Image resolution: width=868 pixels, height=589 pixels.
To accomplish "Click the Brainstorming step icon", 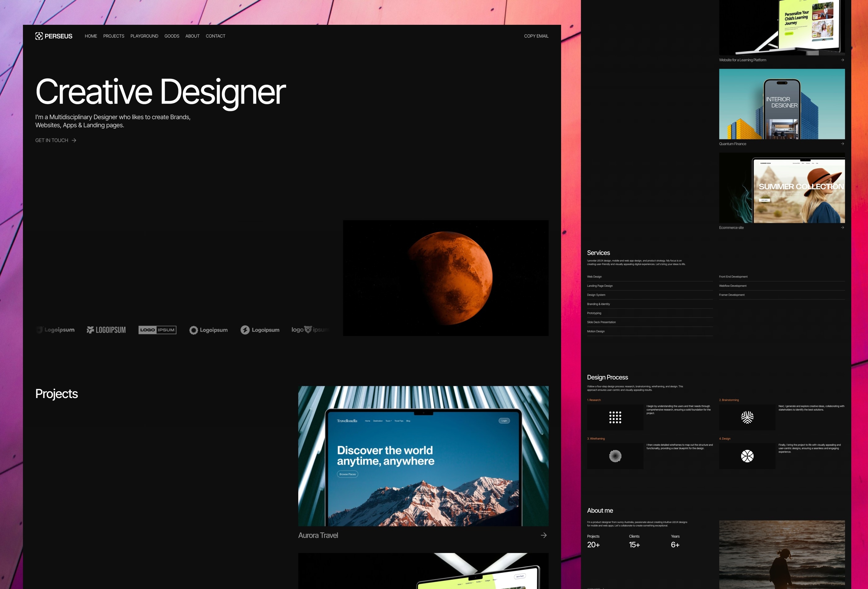I will (747, 417).
